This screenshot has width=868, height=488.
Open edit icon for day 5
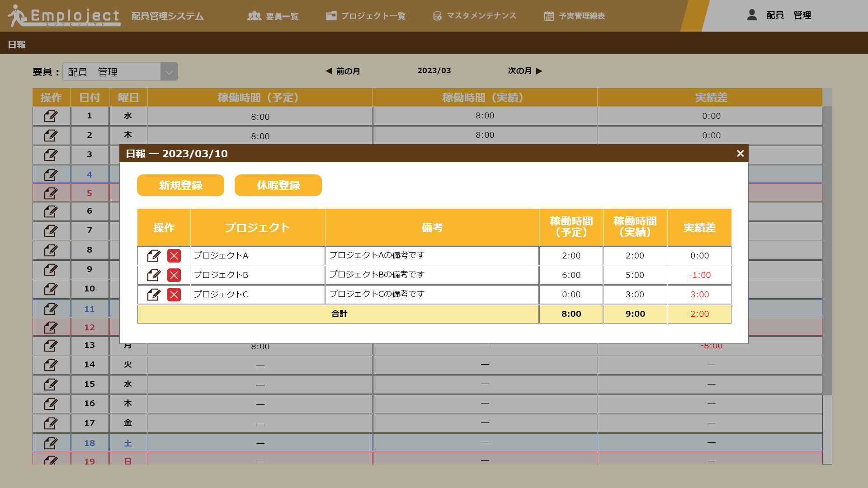coord(51,193)
